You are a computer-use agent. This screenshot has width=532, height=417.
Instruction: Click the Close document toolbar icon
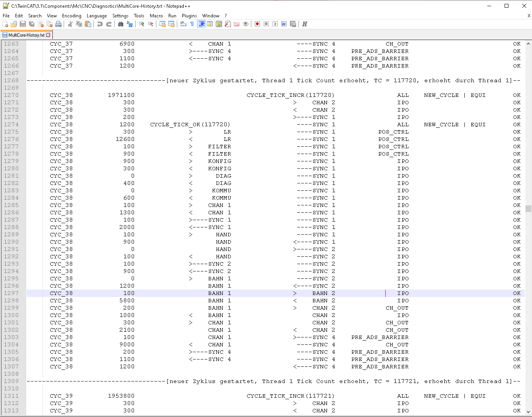(x=41, y=24)
